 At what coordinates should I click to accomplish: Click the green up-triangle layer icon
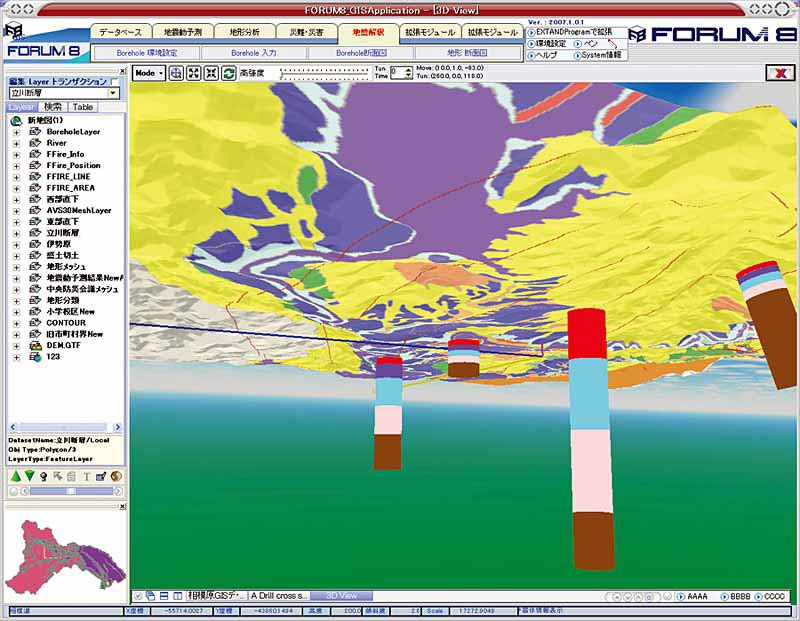(x=16, y=476)
